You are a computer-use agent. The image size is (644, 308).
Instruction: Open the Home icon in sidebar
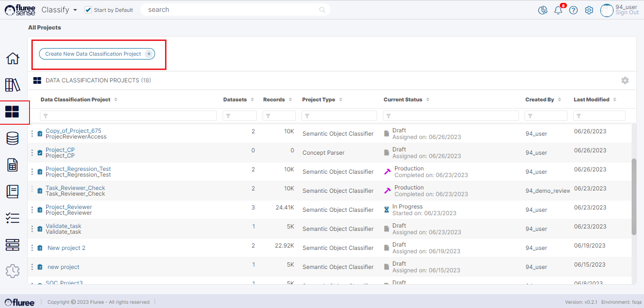point(12,59)
